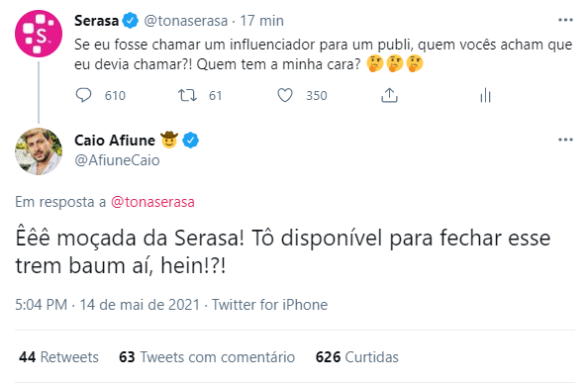Click the 5:04 PM tweet timestamp
Image resolution: width=588 pixels, height=388 pixels.
41,305
